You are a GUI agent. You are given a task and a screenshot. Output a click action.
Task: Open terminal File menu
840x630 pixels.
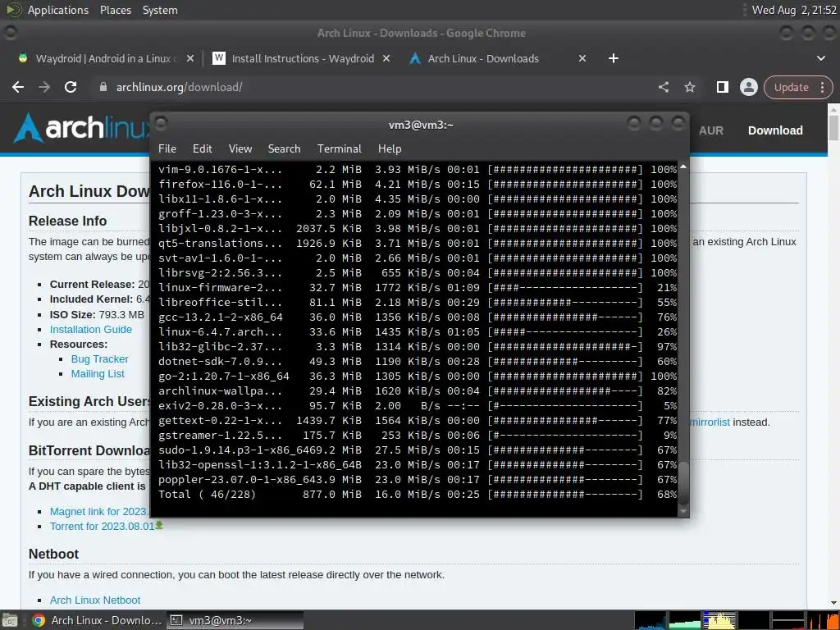[167, 149]
